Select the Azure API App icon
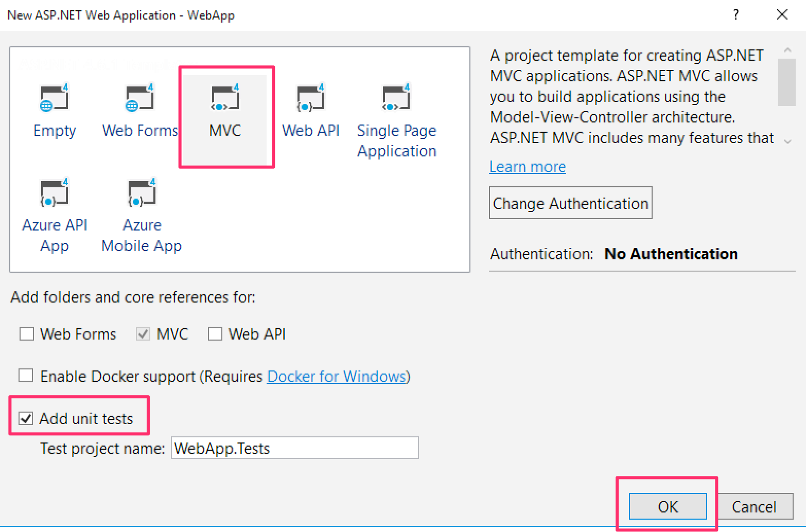The image size is (806, 532). coord(55,192)
